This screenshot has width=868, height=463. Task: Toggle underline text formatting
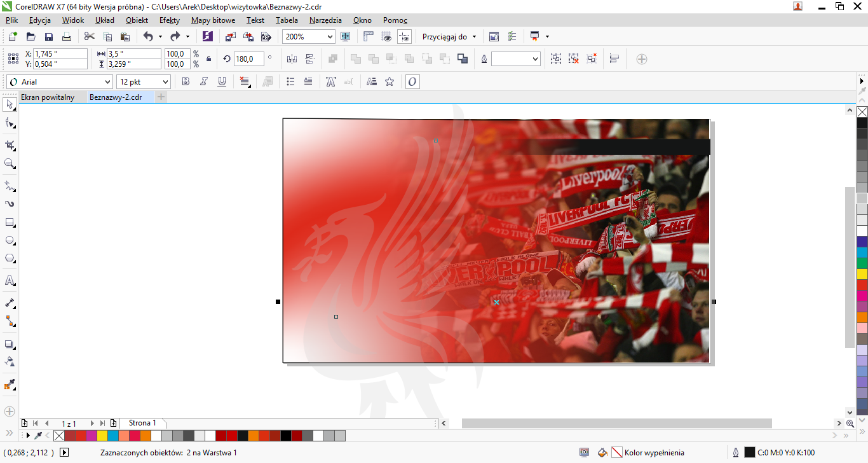coord(222,81)
